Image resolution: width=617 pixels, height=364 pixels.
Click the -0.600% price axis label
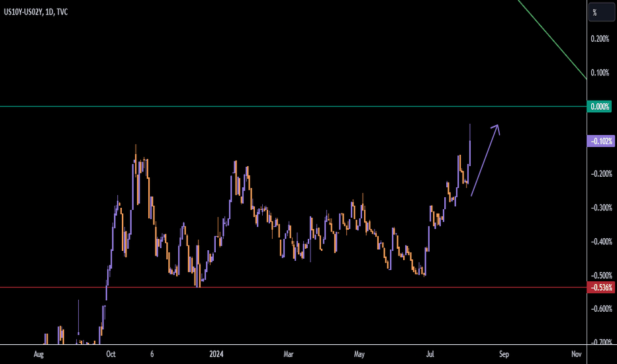(x=601, y=308)
